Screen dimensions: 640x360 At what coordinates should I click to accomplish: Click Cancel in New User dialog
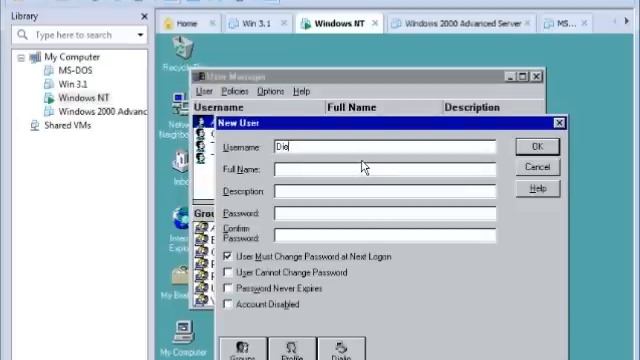[x=538, y=167]
